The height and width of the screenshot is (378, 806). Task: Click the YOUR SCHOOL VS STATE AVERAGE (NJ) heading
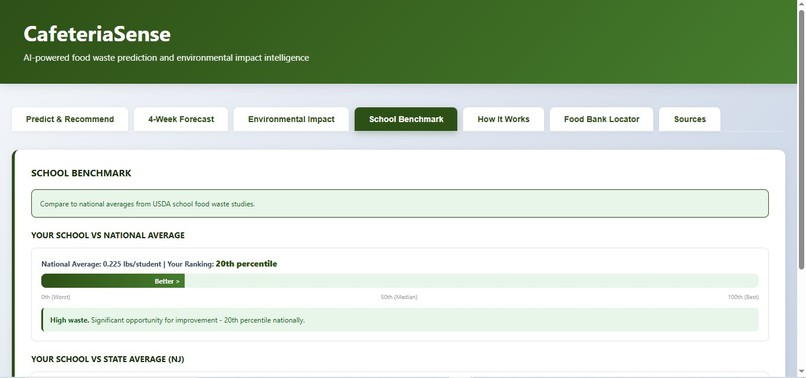pos(107,359)
